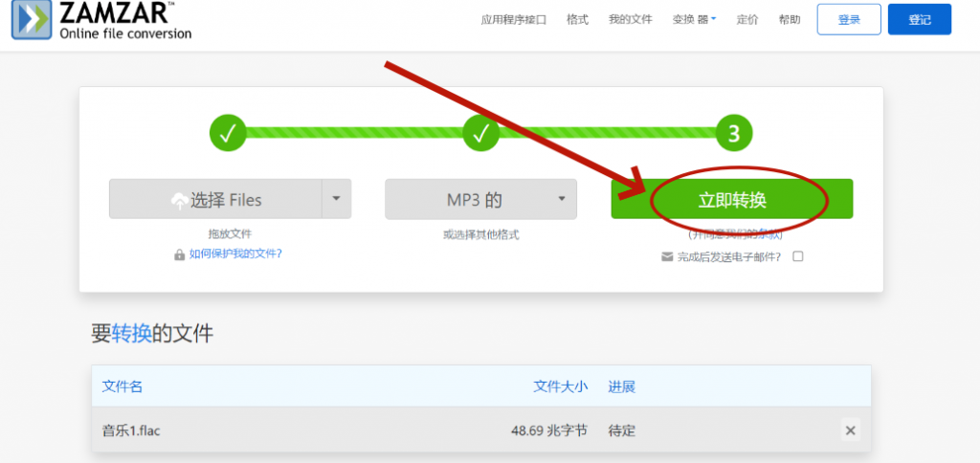This screenshot has width=980, height=463.
Task: Go to 我的文件 in navigation
Action: (630, 19)
